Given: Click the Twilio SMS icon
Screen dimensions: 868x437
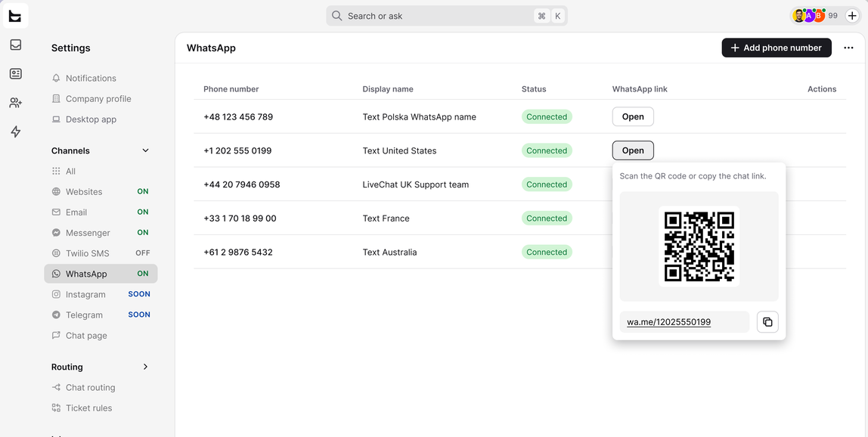Looking at the screenshot, I should (x=56, y=253).
